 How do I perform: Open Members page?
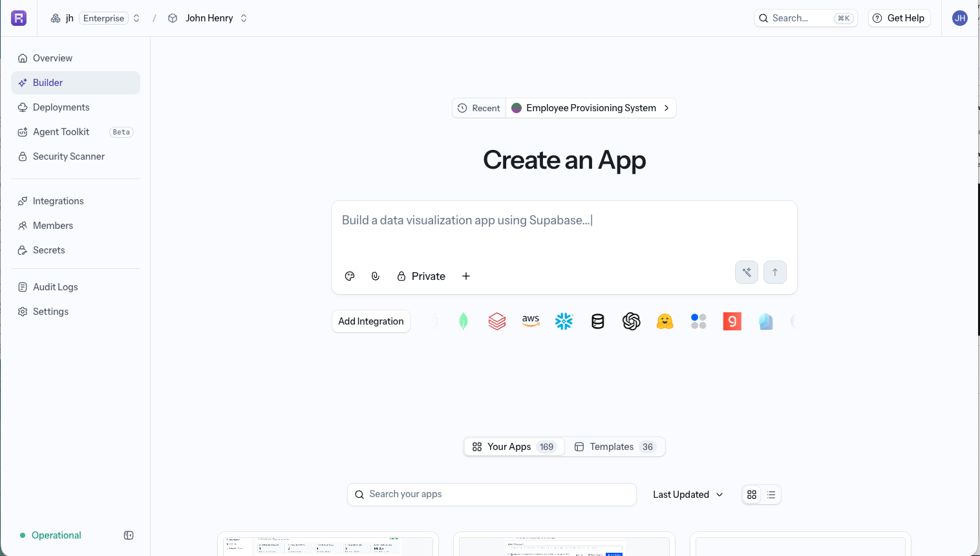(x=76, y=226)
